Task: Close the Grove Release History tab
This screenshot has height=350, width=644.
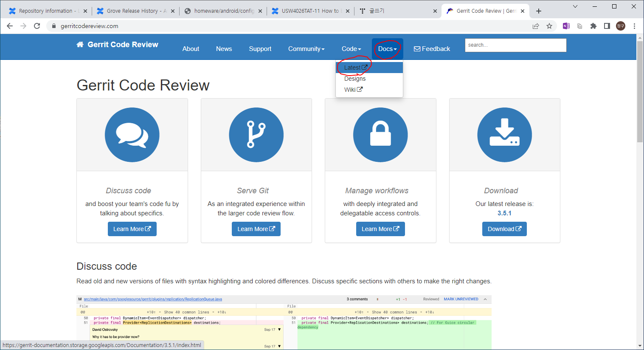Action: click(x=173, y=11)
